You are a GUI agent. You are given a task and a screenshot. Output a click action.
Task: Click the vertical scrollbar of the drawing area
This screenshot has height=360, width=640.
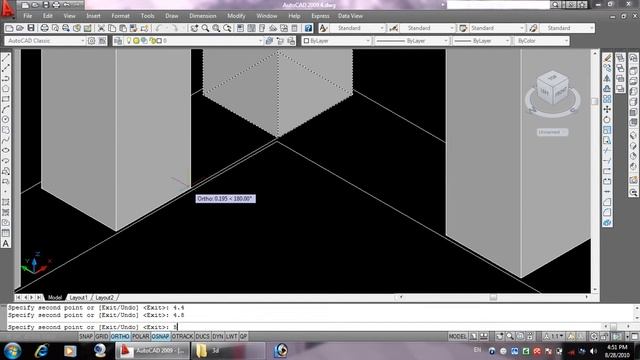(595, 170)
